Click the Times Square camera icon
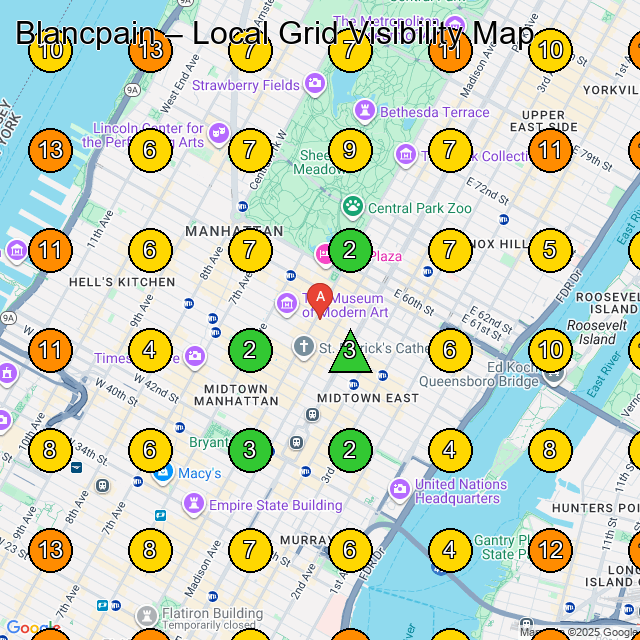 (x=195, y=357)
